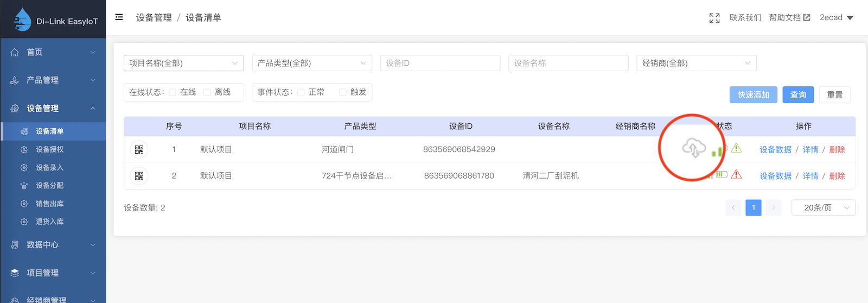Click the 产品类型 column header
The image size is (868, 303).
[360, 126]
